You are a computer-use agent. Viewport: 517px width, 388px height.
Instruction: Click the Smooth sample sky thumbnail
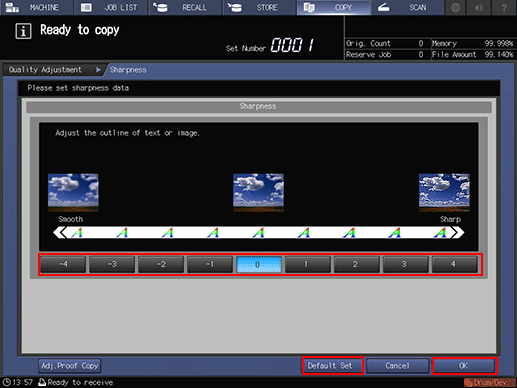click(x=73, y=192)
